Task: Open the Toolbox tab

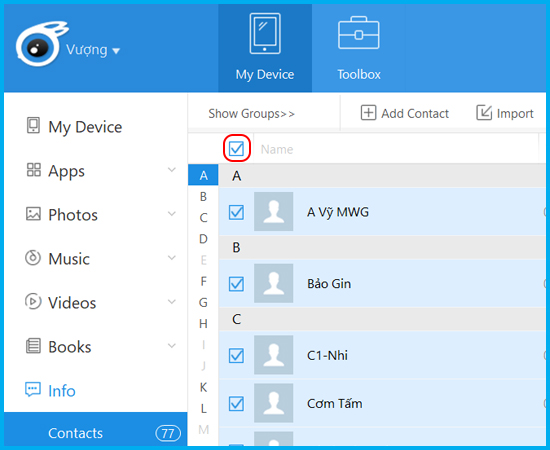Action: tap(358, 48)
